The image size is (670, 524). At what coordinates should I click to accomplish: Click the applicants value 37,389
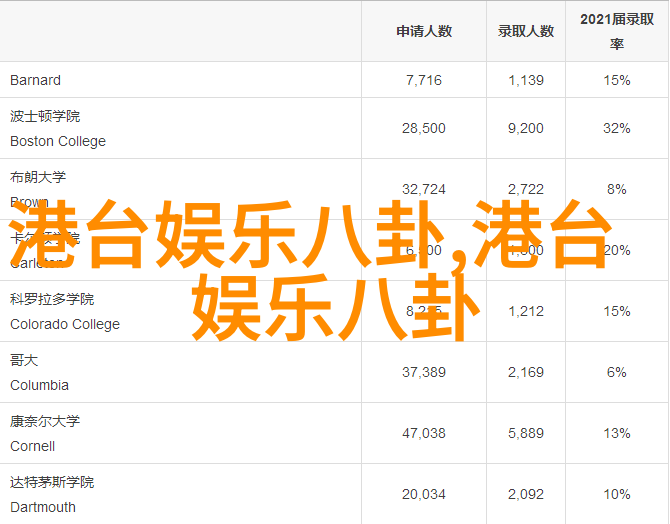[x=424, y=373]
